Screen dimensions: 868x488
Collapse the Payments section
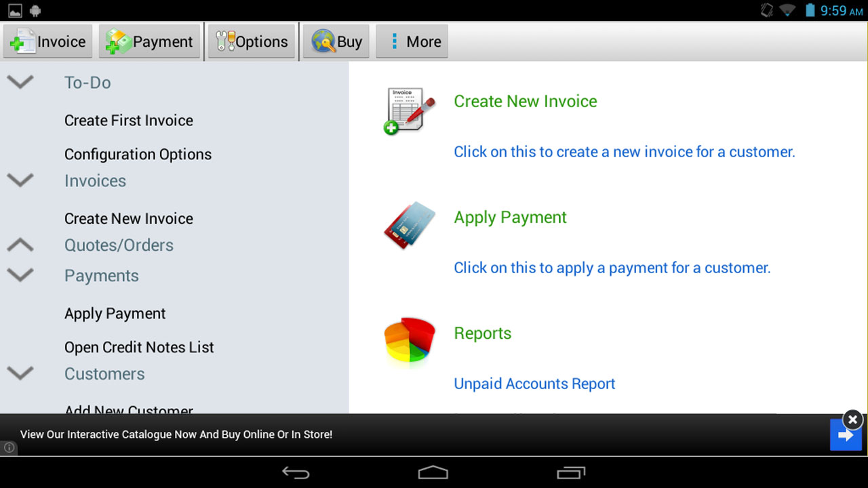point(20,275)
